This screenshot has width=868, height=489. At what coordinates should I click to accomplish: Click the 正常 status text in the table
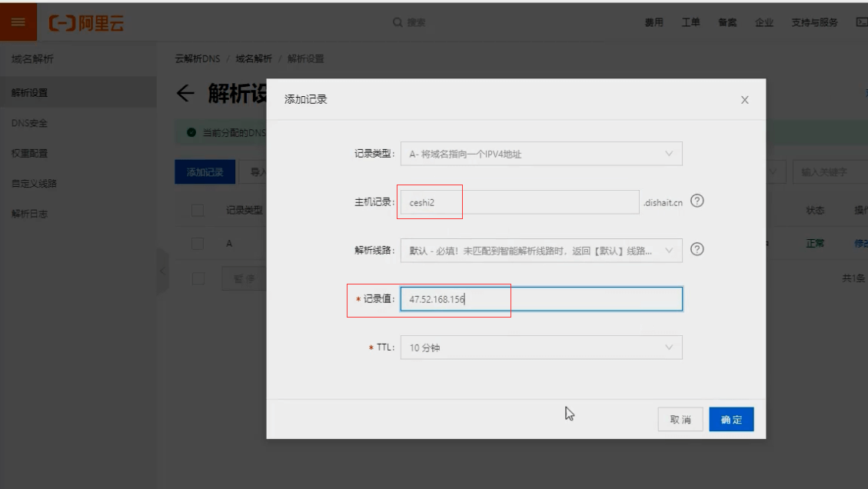pos(815,244)
